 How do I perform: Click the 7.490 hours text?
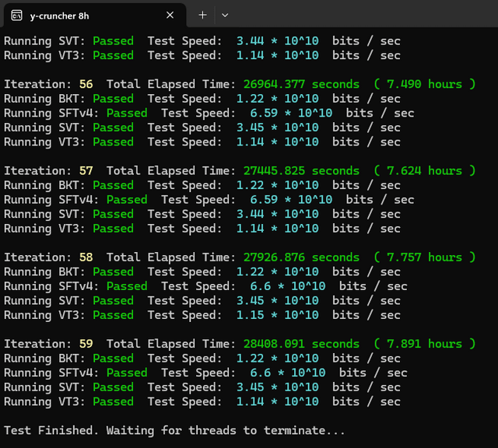[x=424, y=84]
